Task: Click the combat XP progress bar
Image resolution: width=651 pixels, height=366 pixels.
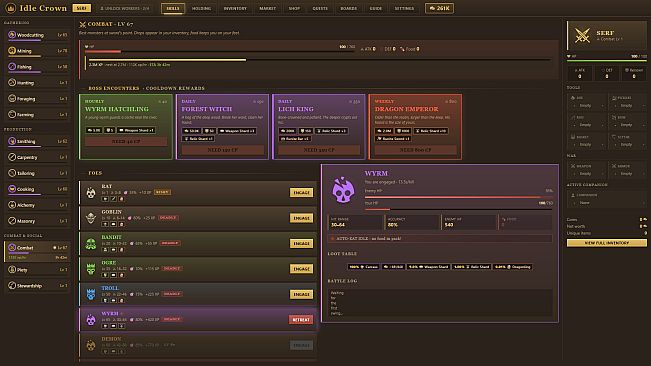Action: tap(320, 60)
